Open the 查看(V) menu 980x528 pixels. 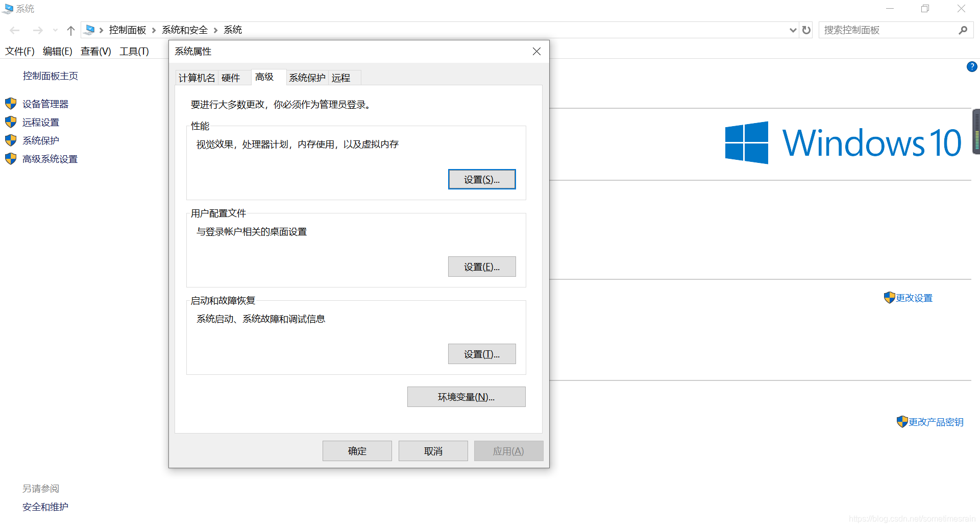pos(95,51)
